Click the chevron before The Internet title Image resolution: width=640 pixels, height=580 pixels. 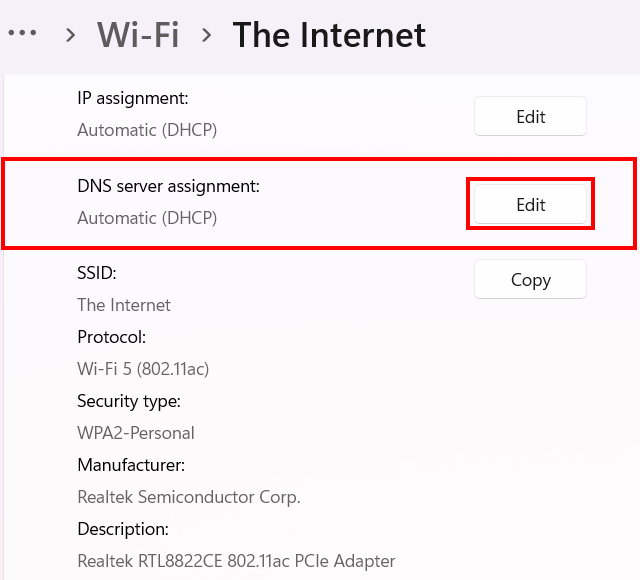coord(206,35)
